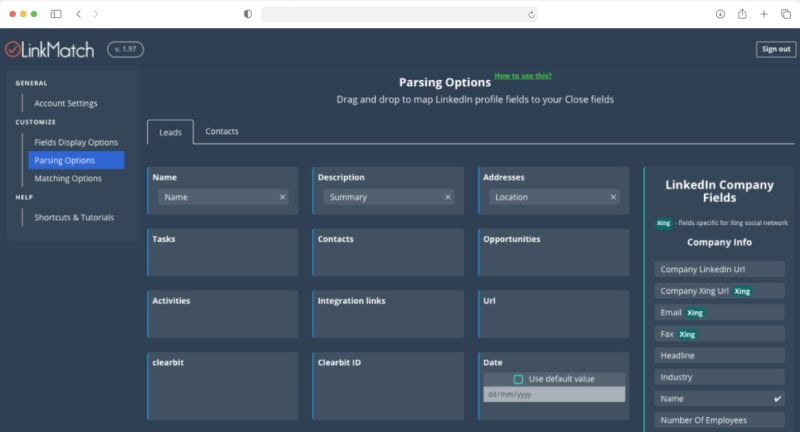Open the How to use this? link
This screenshot has height=432, width=800.
tap(523, 75)
